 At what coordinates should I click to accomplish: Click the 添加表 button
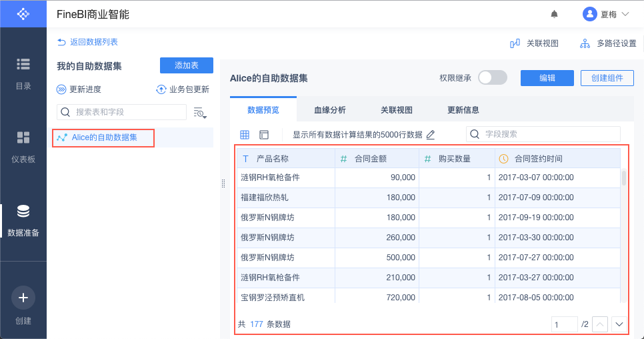(187, 65)
